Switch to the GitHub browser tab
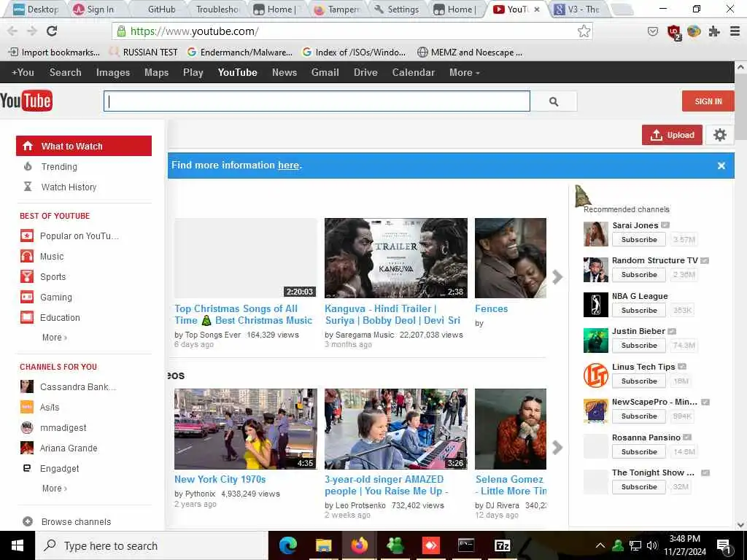The image size is (747, 560). coord(161,9)
